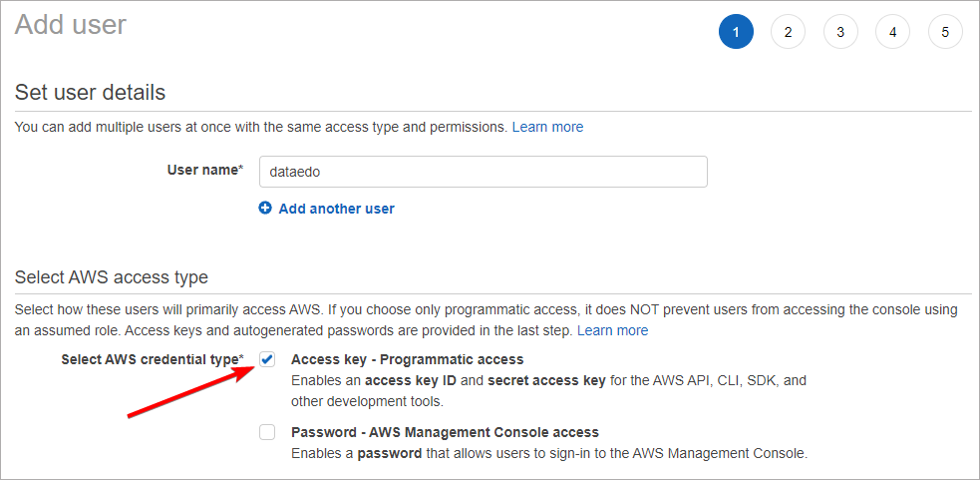Open wizard step 4
This screenshot has height=480, width=980.
coord(893,31)
